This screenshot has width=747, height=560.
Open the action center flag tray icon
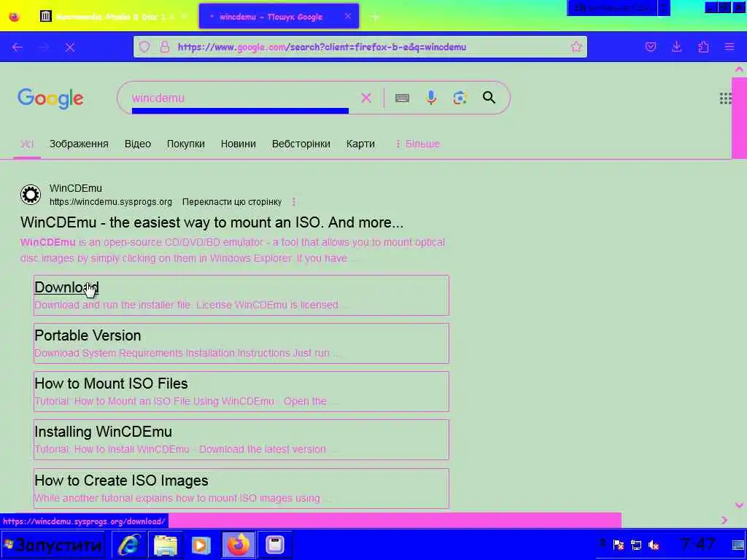click(x=619, y=545)
